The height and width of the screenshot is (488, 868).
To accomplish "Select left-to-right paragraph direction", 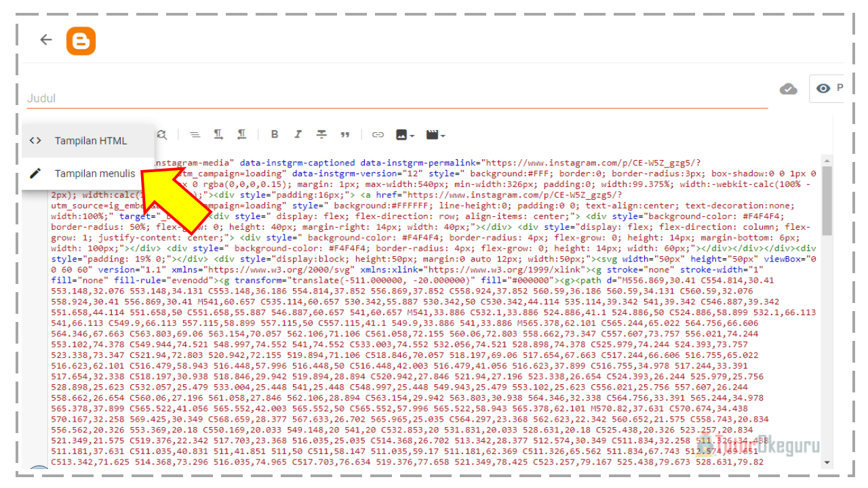I will pyautogui.click(x=218, y=134).
